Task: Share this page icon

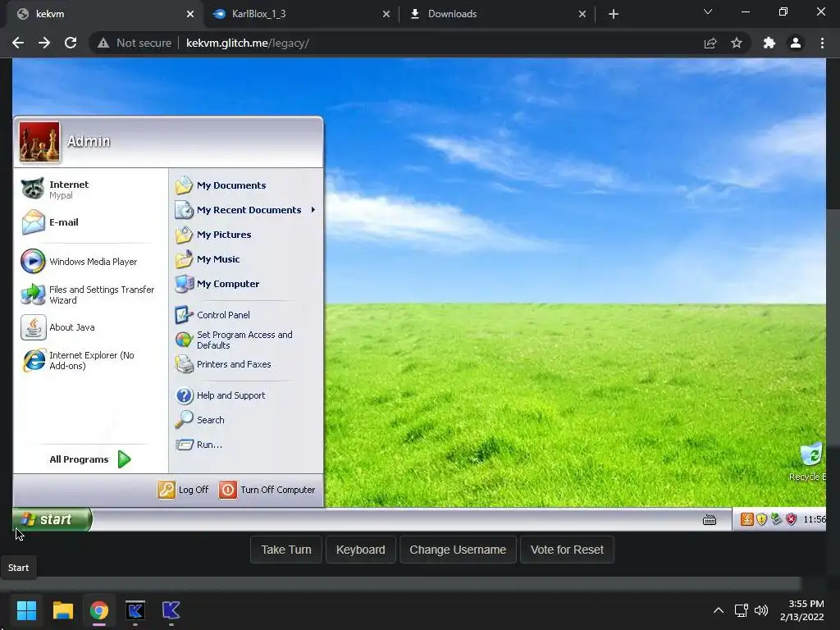Action: 710,43
